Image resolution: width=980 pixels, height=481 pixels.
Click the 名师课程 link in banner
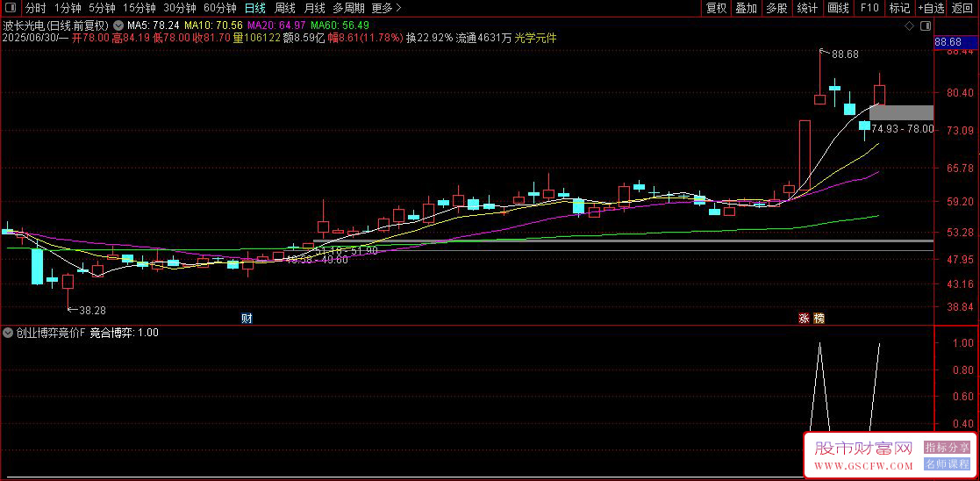tap(948, 464)
